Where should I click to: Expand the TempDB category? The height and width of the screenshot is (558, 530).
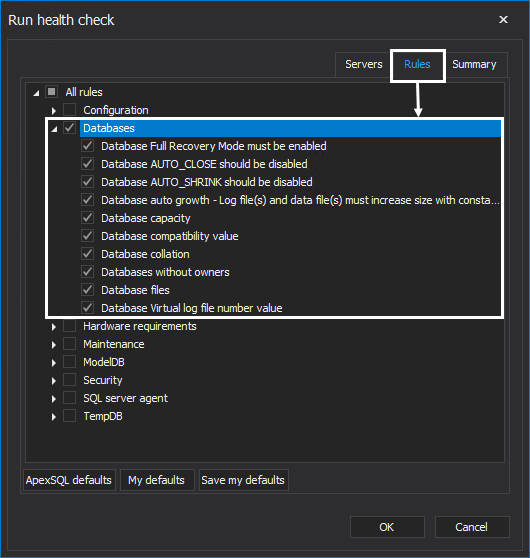coord(53,417)
